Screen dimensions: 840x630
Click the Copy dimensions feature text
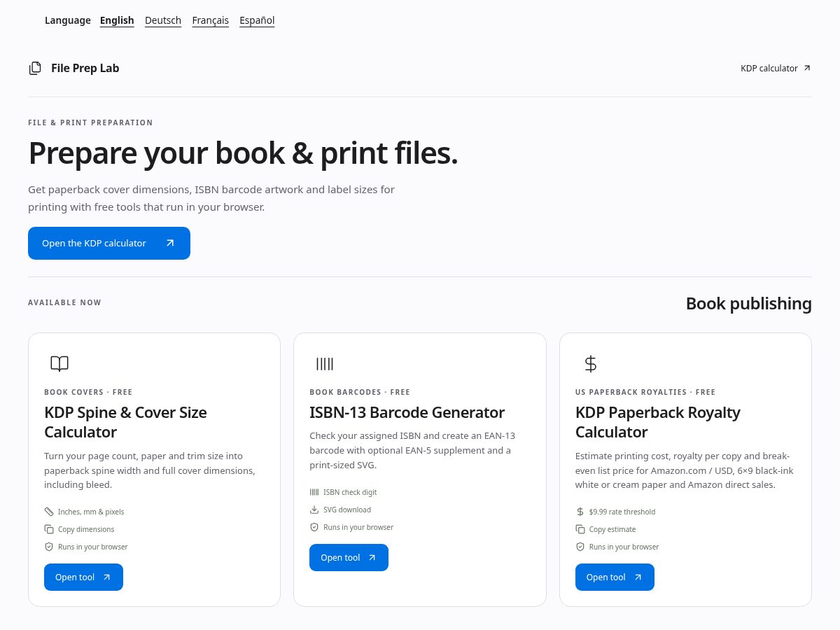(86, 529)
